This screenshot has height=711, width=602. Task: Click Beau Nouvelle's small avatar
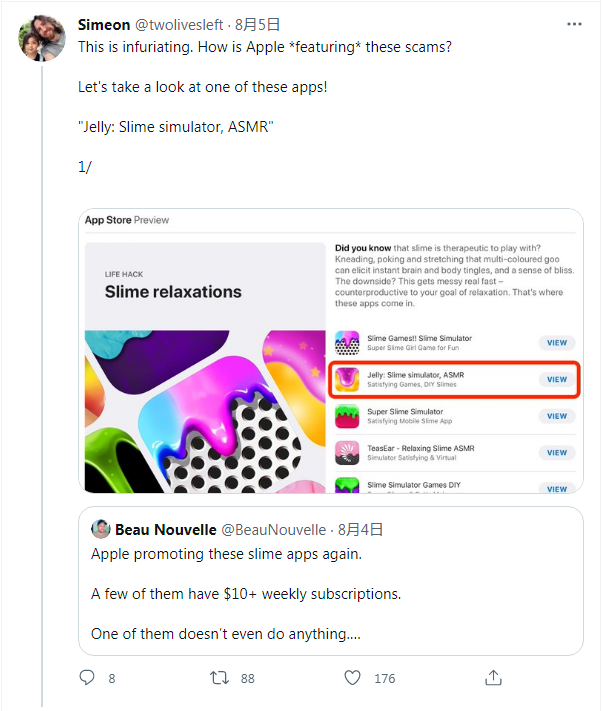(100, 529)
